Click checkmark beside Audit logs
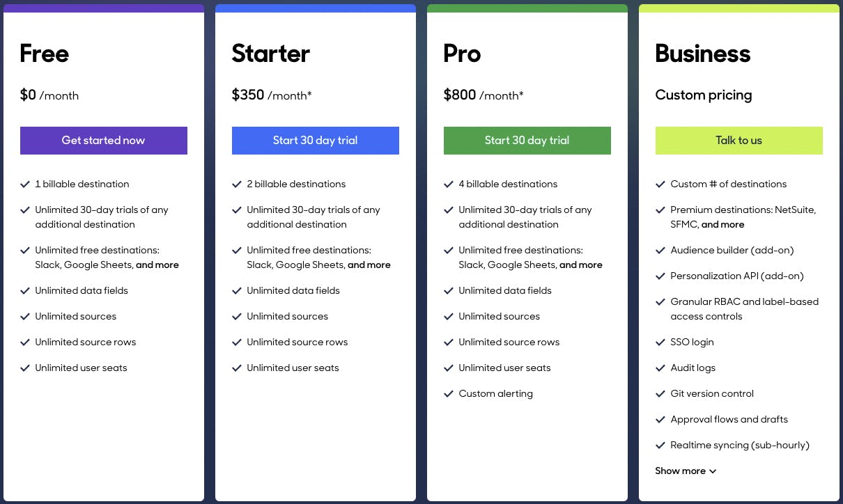Image resolution: width=843 pixels, height=504 pixels. [660, 368]
